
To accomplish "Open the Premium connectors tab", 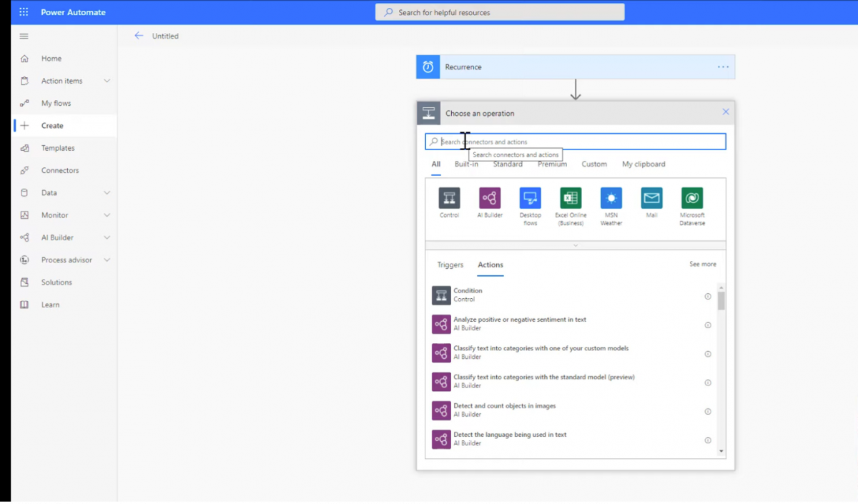I will click(x=551, y=164).
